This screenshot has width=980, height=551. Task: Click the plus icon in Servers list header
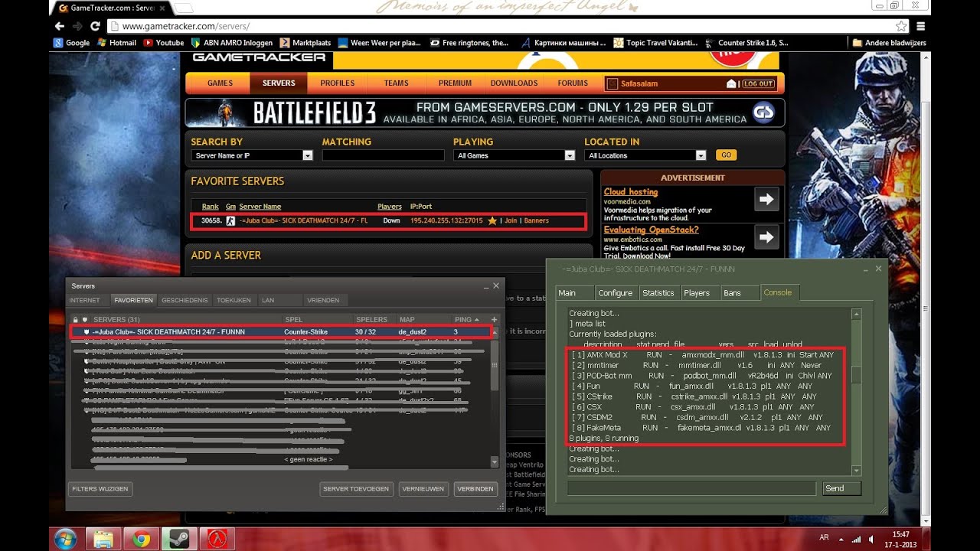pos(494,319)
